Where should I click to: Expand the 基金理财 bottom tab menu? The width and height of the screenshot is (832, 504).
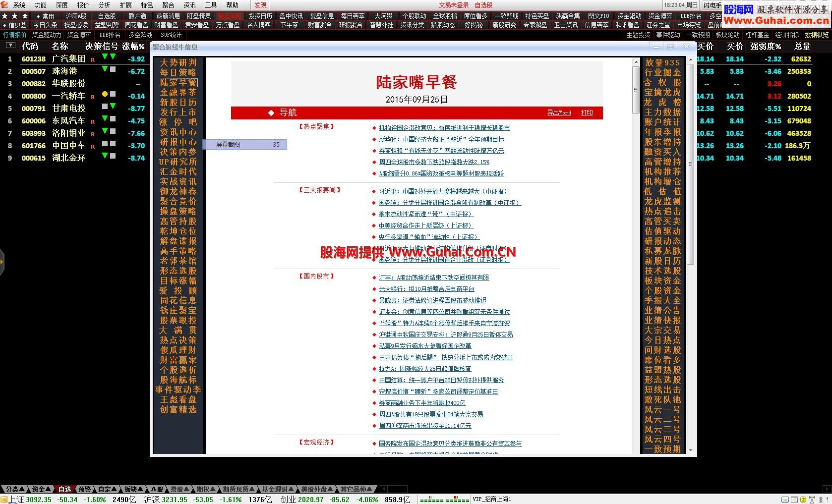(x=292, y=490)
